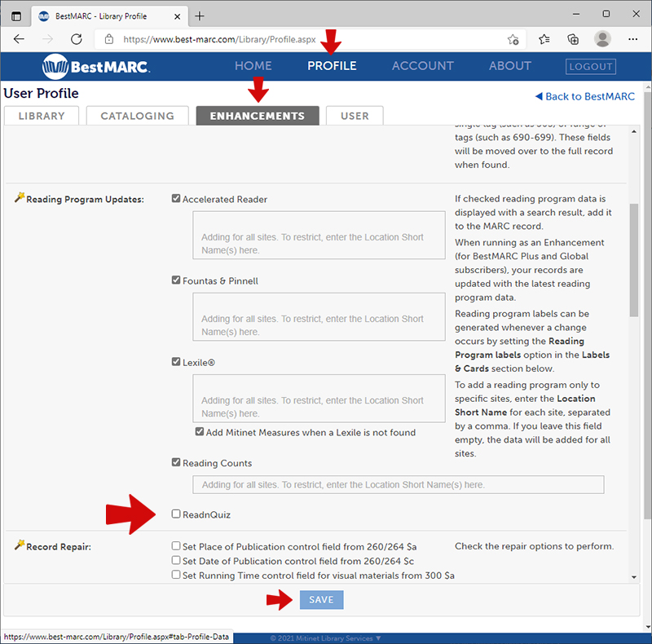The image size is (652, 644).
Task: Click the wand icon beside Record Repair
Action: pos(19,545)
